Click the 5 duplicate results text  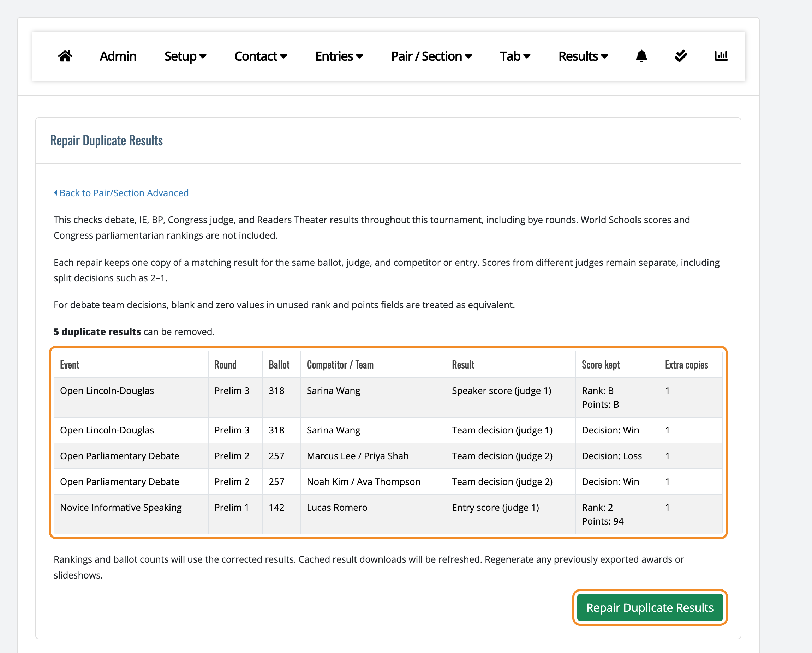(x=97, y=331)
